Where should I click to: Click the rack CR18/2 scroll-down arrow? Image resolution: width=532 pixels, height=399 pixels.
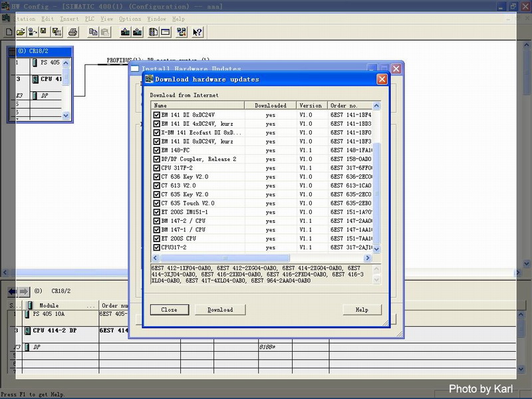click(x=66, y=115)
